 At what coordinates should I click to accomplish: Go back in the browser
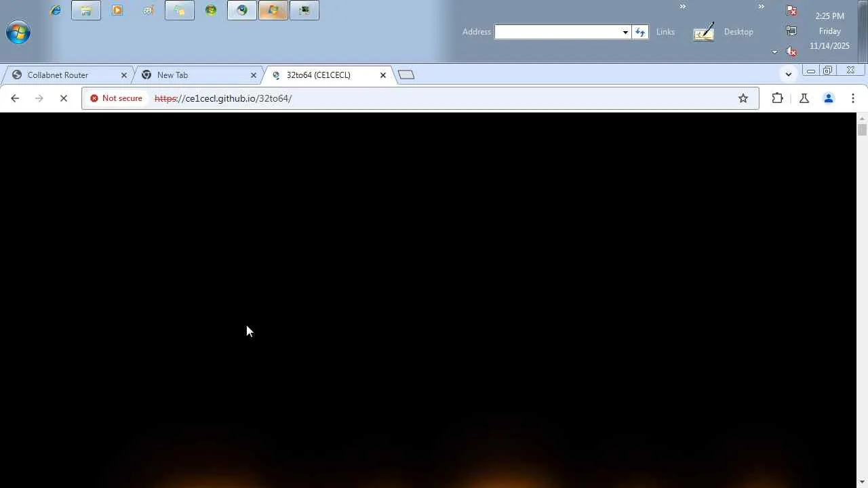pyautogui.click(x=15, y=98)
